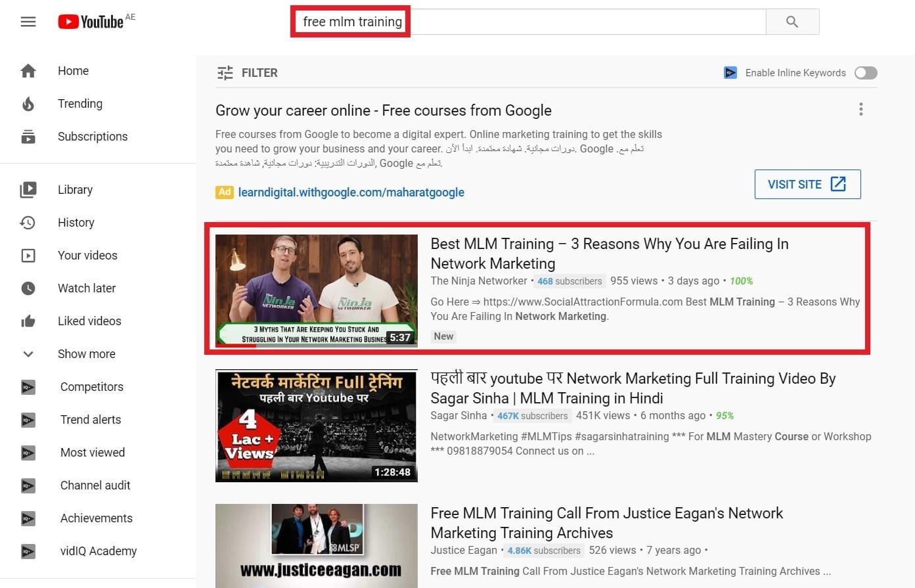Open the vidIQ Academy menu item
The width and height of the screenshot is (915, 588).
tap(98, 551)
